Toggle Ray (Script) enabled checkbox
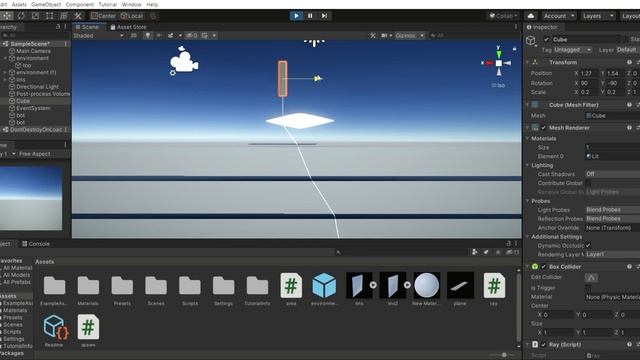640x360 pixels. [543, 344]
